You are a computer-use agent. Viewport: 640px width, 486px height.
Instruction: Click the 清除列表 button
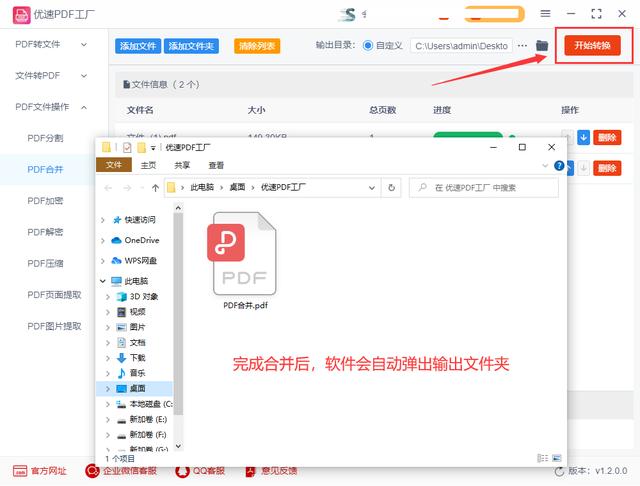click(257, 46)
